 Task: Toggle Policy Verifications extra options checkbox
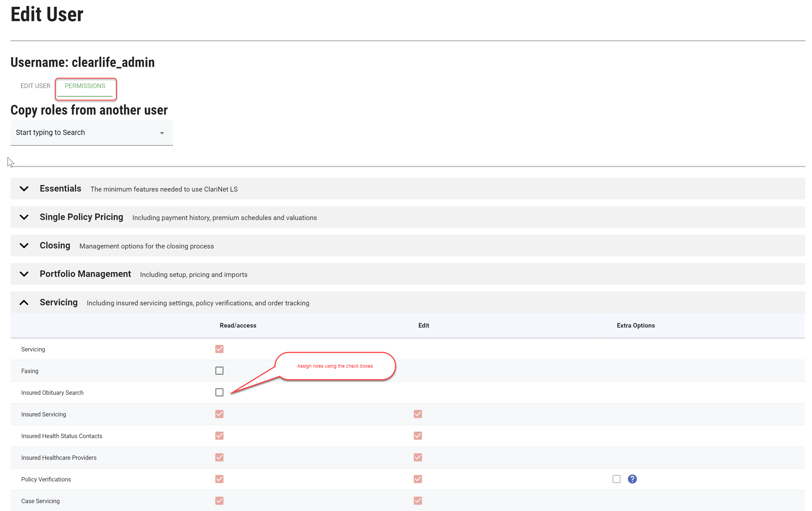click(616, 479)
